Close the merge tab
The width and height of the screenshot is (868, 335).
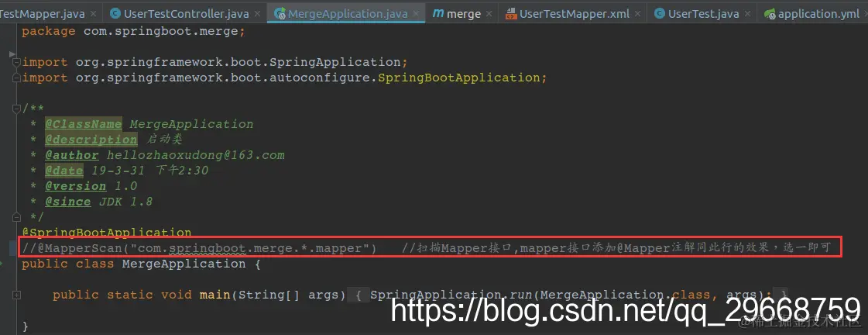pyautogui.click(x=490, y=14)
